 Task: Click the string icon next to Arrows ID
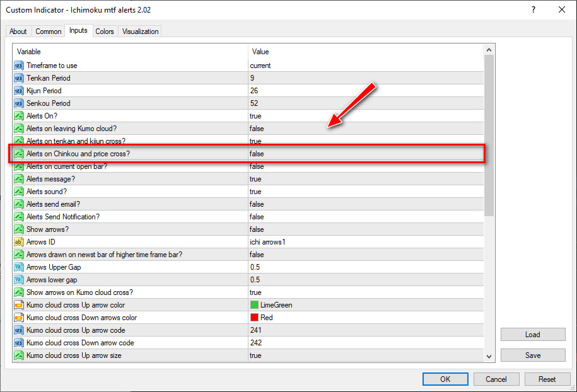tap(19, 242)
